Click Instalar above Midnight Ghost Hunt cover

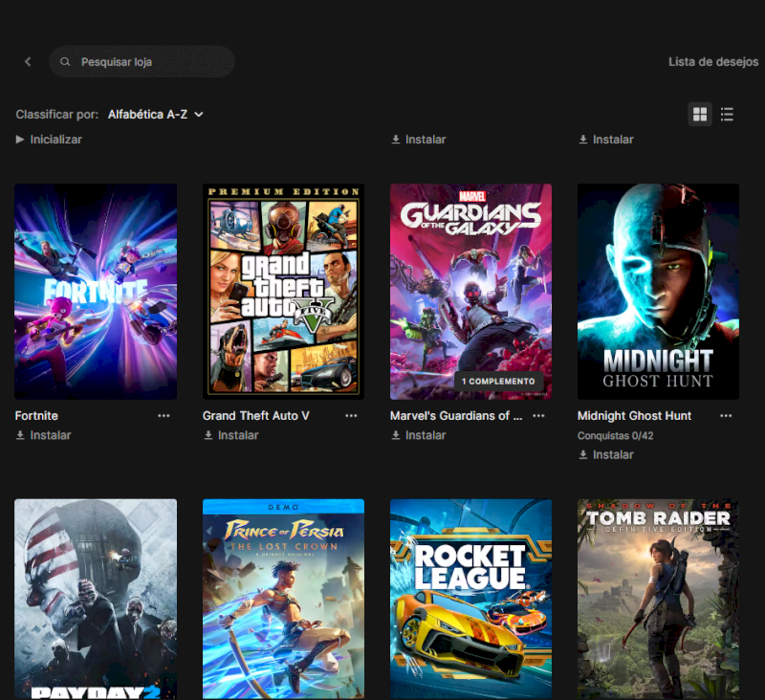click(x=606, y=140)
